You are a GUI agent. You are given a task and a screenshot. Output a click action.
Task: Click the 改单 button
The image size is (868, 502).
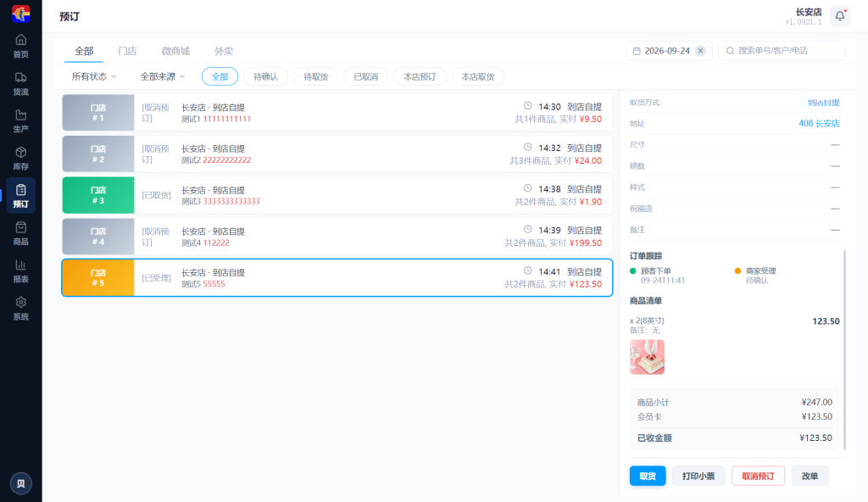click(810, 476)
